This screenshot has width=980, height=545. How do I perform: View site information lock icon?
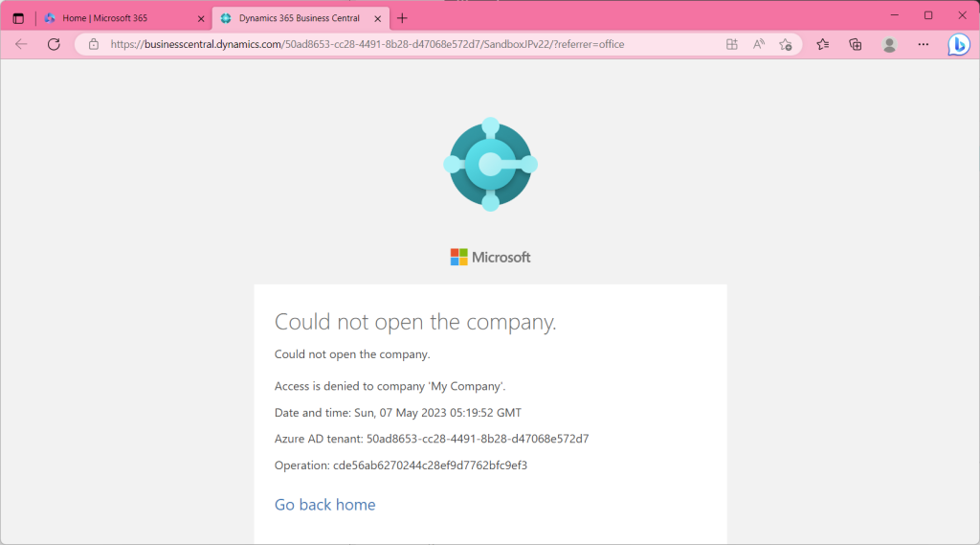click(x=93, y=44)
